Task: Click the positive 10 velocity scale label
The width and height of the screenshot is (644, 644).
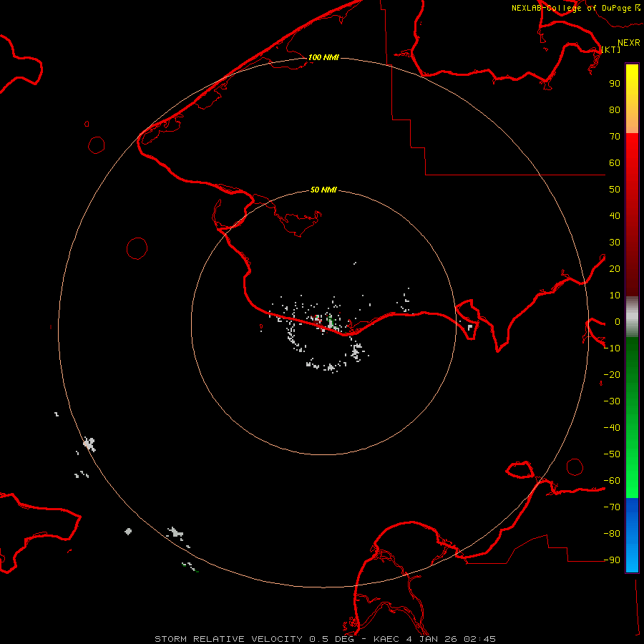Action: [x=615, y=296]
